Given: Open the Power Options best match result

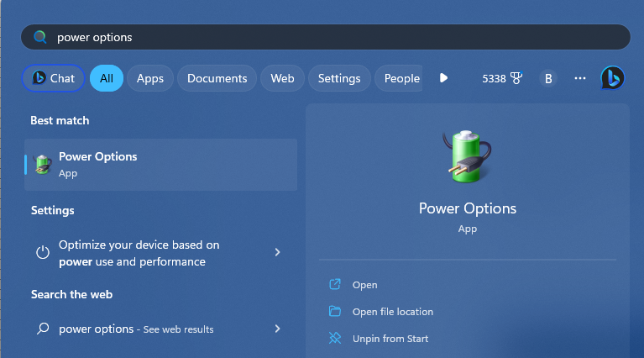Looking at the screenshot, I should (x=160, y=165).
